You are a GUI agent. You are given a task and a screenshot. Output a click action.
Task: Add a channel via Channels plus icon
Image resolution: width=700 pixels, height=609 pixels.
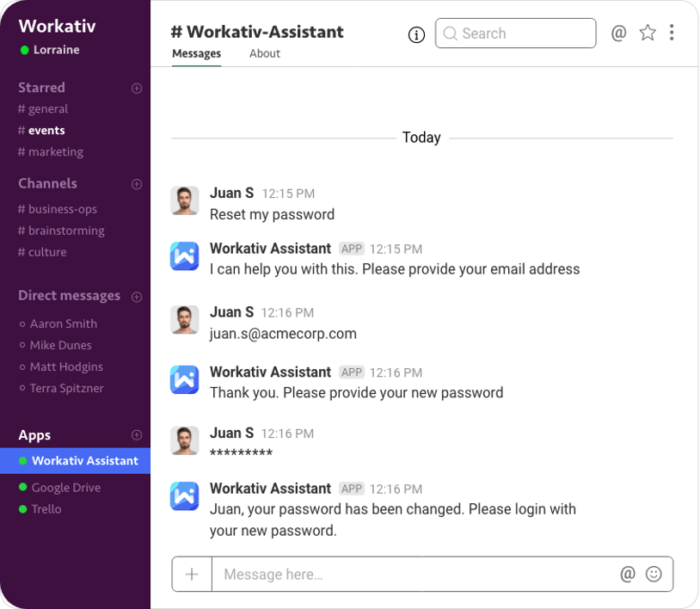pyautogui.click(x=137, y=184)
